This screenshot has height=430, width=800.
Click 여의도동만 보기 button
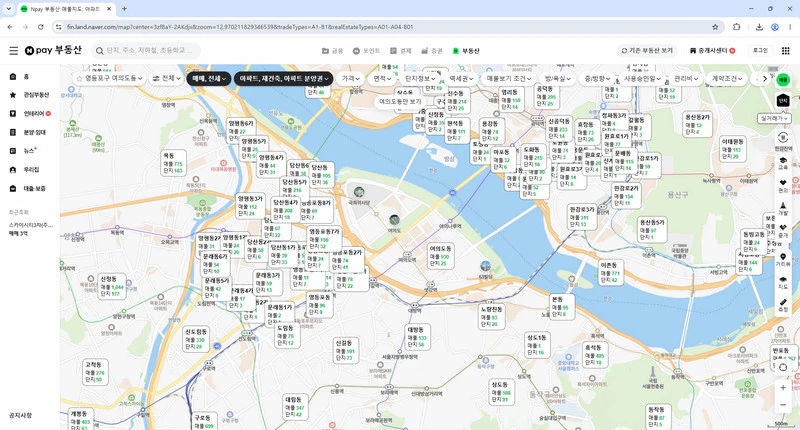click(401, 102)
